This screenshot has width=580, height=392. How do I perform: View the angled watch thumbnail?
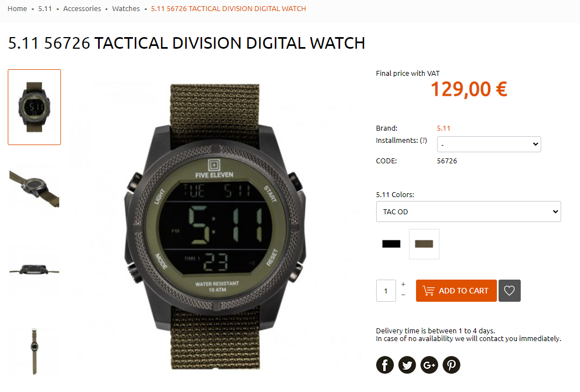pos(34,188)
